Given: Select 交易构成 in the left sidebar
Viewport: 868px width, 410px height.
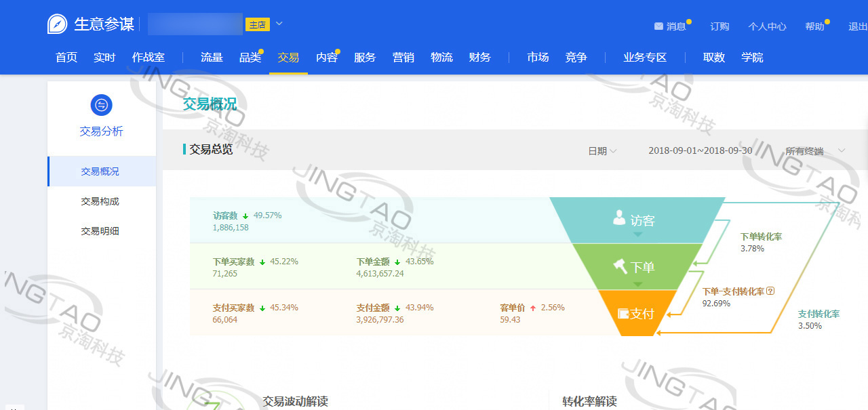Looking at the screenshot, I should [100, 201].
